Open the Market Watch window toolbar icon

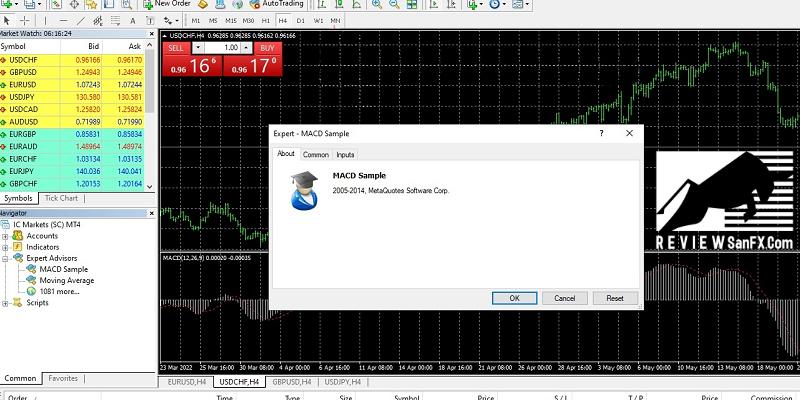coord(56,4)
